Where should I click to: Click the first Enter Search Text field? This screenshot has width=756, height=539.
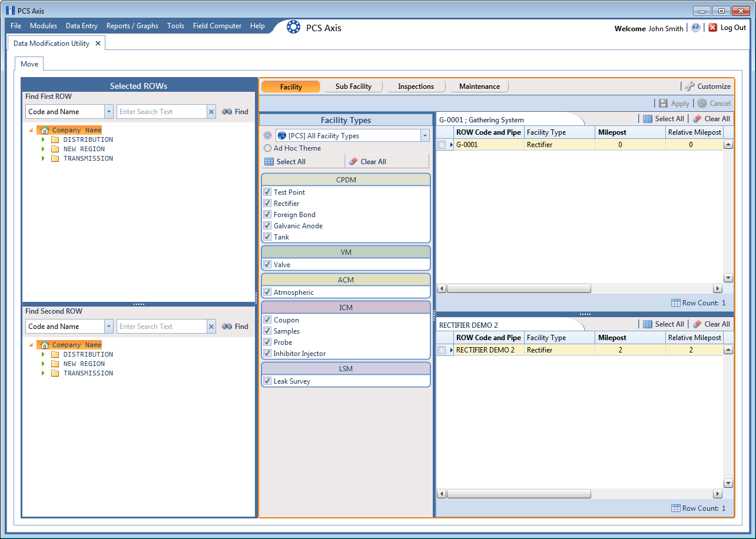coord(162,112)
